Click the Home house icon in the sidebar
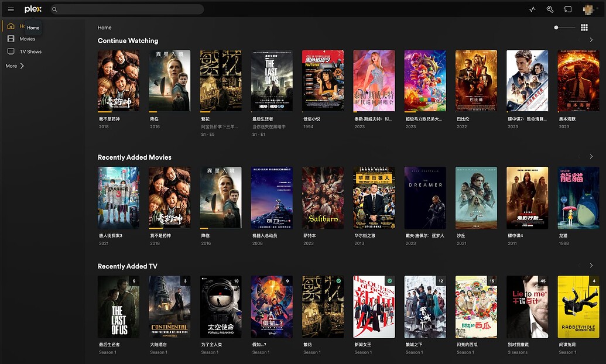 coord(11,26)
